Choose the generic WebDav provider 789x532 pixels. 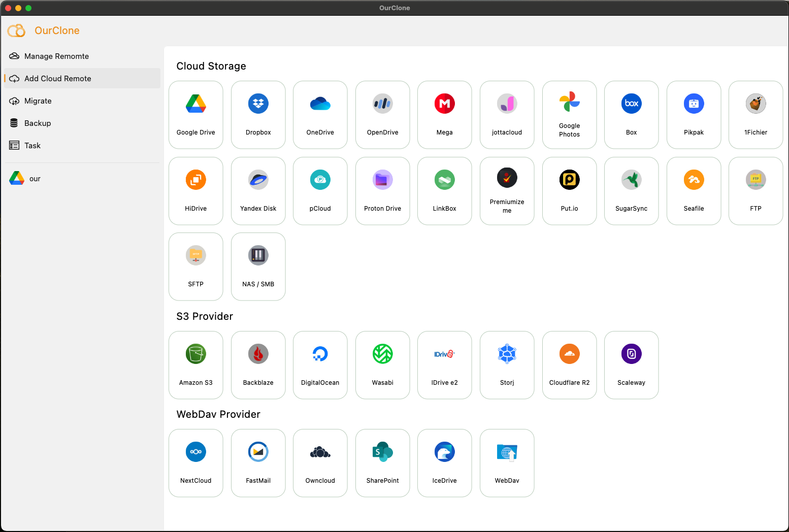coord(507,463)
